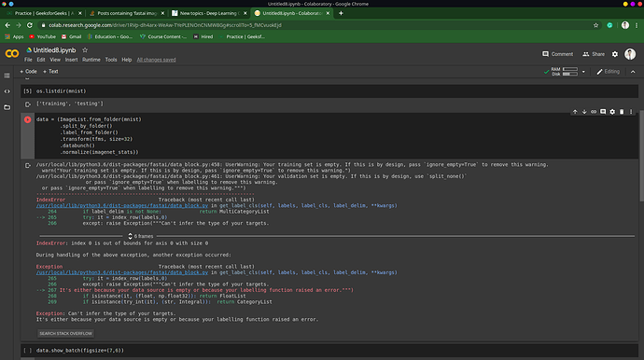This screenshot has width=644, height=360.
Task: Add a comment to the selected cell
Action: [603, 112]
